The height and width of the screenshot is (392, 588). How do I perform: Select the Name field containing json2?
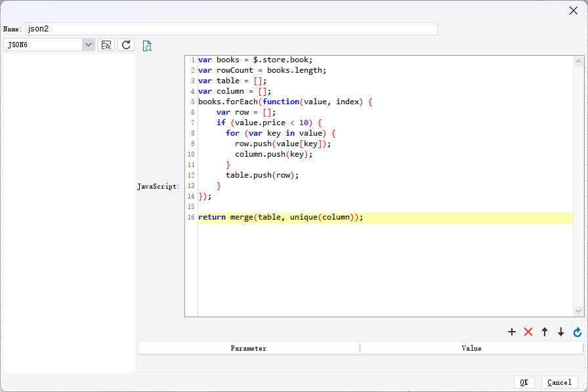[x=230, y=29]
